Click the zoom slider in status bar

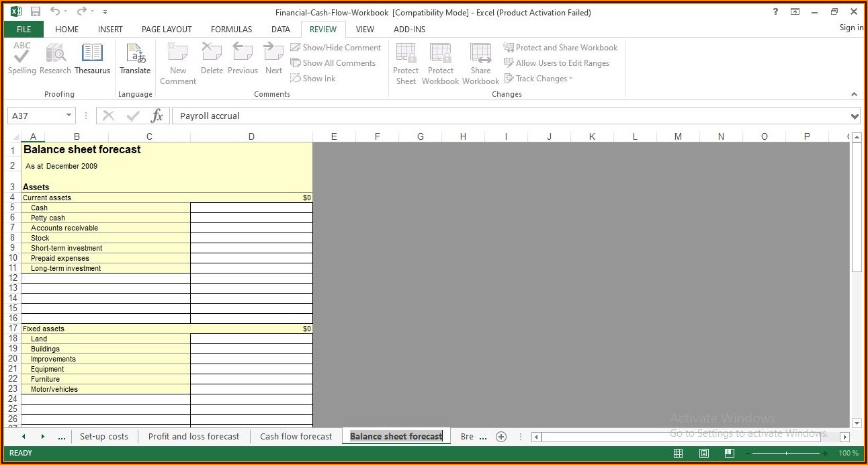[786, 453]
